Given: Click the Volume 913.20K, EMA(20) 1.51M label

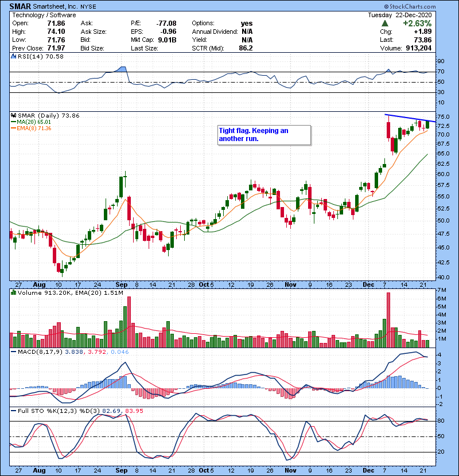Looking at the screenshot, I should [x=71, y=292].
